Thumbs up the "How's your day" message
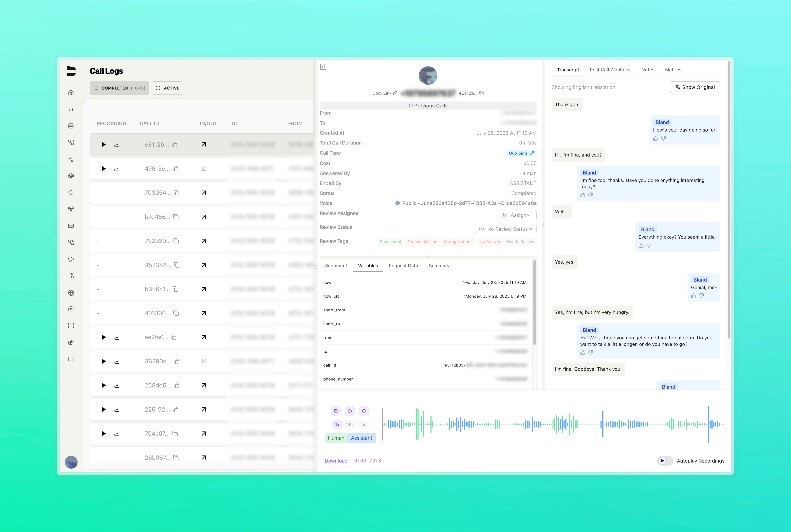Image resolution: width=791 pixels, height=532 pixels. [656, 138]
